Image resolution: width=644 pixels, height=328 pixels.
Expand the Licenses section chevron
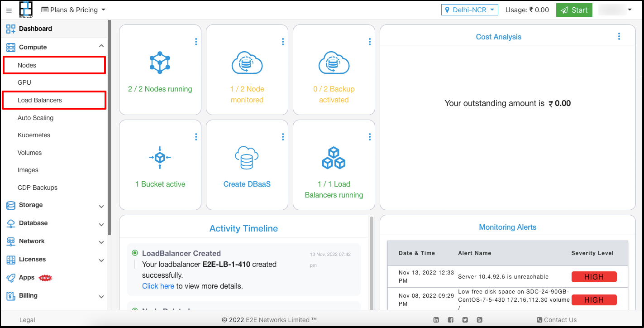coord(101,260)
